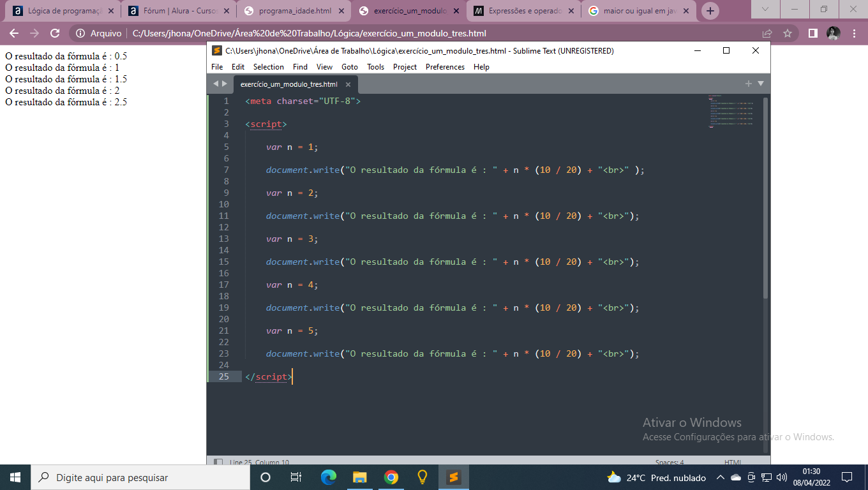Open Sublime Text Selection menu
This screenshot has width=868, height=490.
[x=269, y=67]
